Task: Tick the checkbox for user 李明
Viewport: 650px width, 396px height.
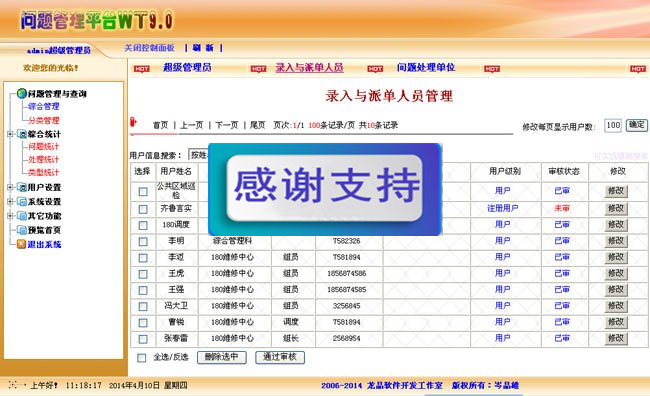Action: (143, 241)
